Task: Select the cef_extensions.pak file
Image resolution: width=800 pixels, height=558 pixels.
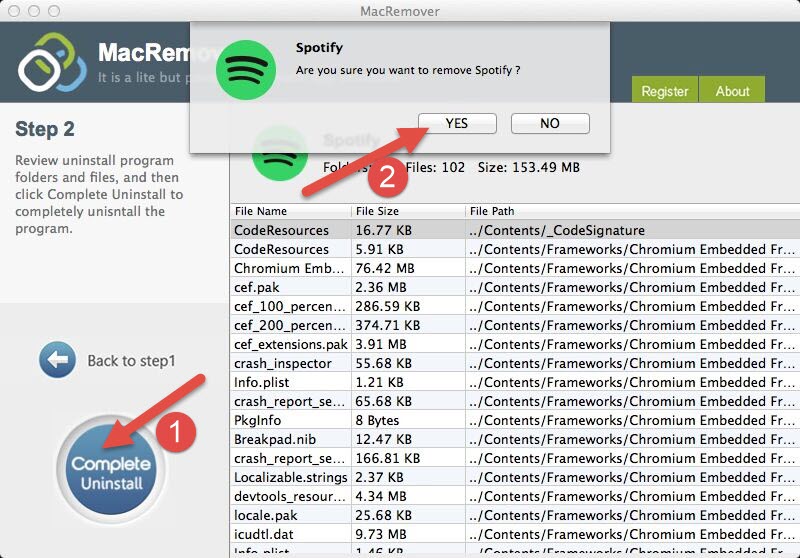Action: click(x=515, y=344)
